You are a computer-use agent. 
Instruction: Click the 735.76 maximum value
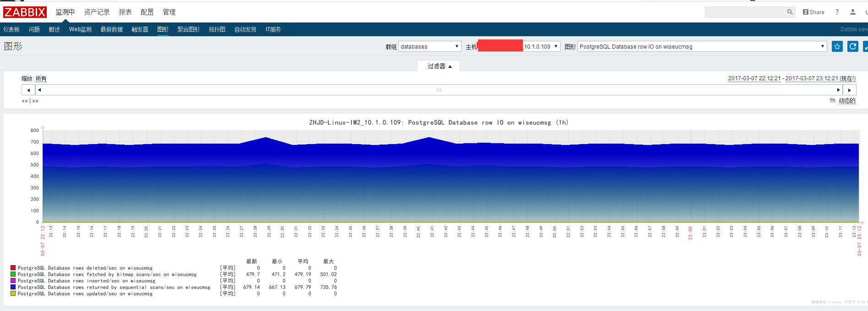tap(328, 287)
